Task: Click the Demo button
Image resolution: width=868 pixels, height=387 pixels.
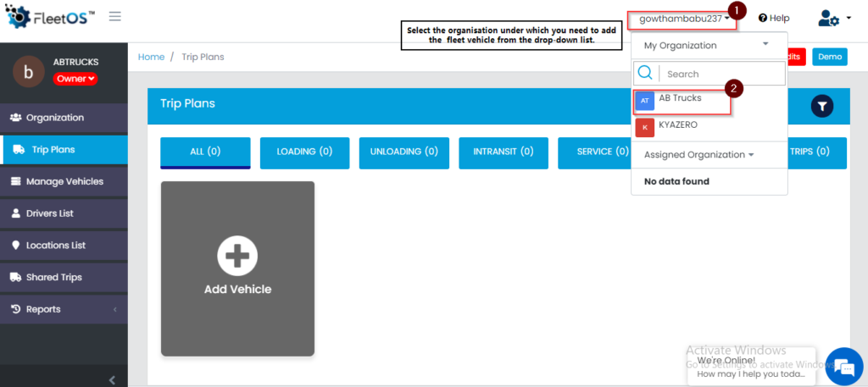Action: tap(829, 57)
